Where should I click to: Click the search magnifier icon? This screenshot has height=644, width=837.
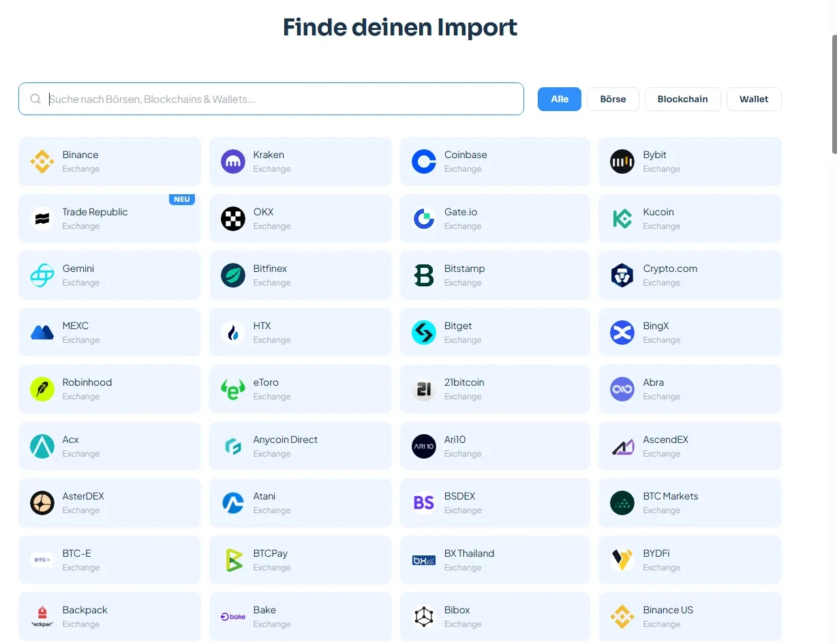(35, 99)
